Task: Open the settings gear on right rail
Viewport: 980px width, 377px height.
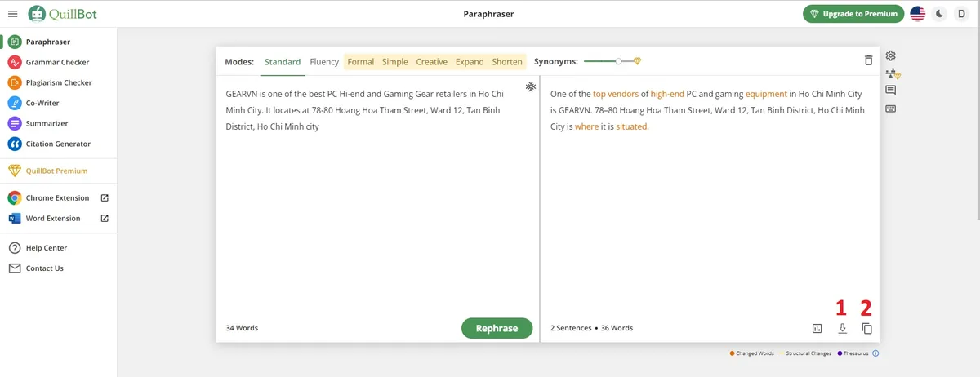Action: click(x=891, y=55)
